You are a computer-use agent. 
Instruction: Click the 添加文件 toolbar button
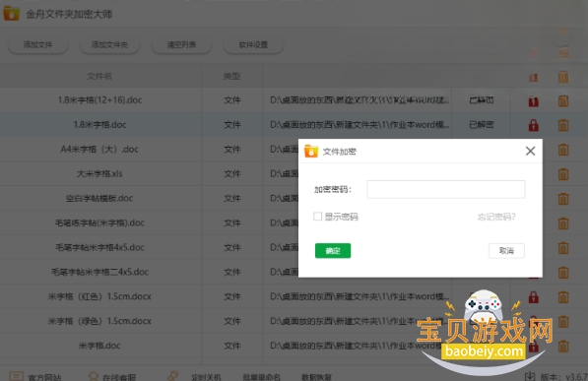click(x=37, y=45)
